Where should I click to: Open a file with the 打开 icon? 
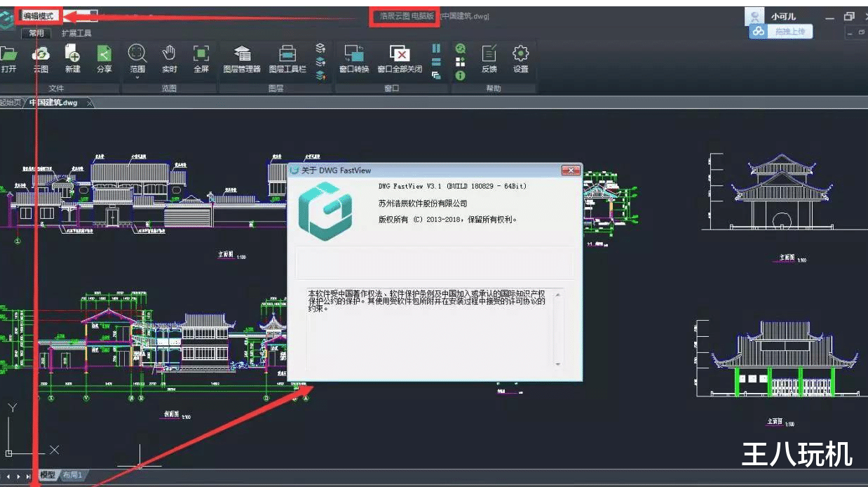coord(8,58)
